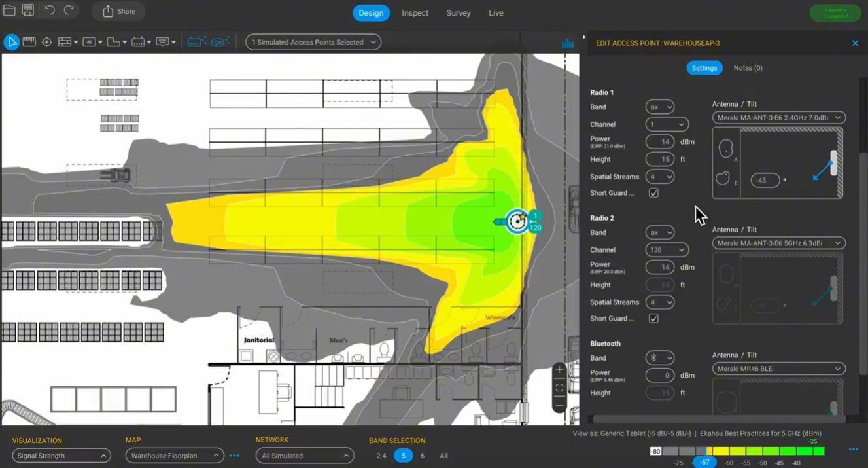Click the fit-to-screen map icon
Image resolution: width=868 pixels, height=468 pixels.
pyautogui.click(x=559, y=387)
